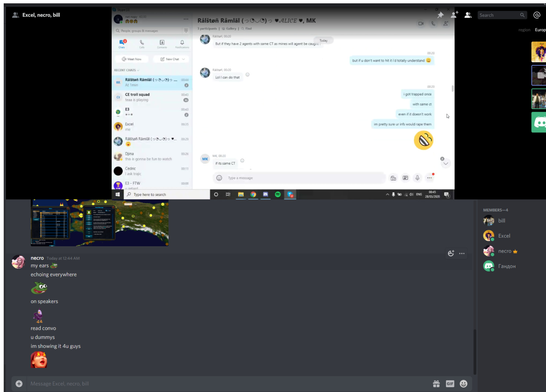The width and height of the screenshot is (546, 392).
Task: Open the Gallery link in Skype header
Action: tap(229, 29)
